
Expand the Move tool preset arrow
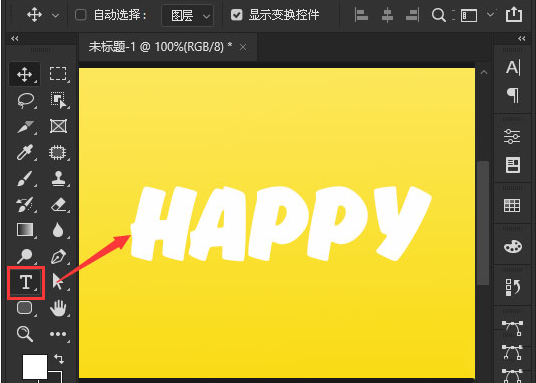point(55,16)
